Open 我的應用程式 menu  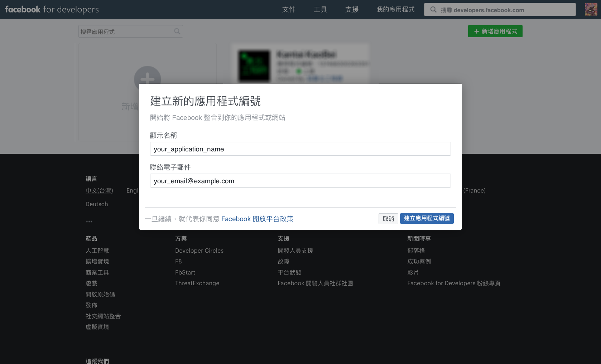click(395, 10)
